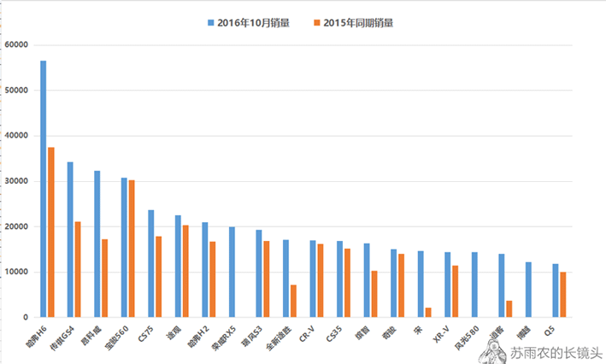Click the 30000 y-axis label
606x364 pixels.
tap(16, 181)
